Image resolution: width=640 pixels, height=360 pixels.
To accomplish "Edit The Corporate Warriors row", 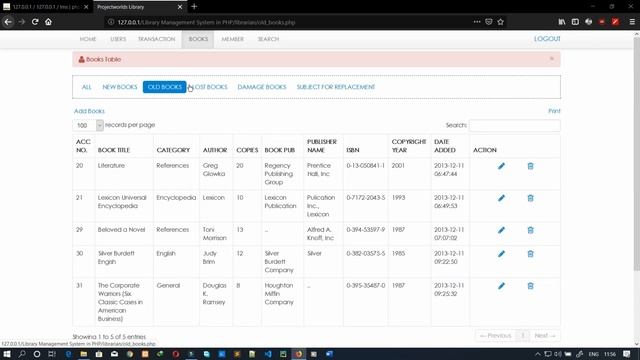I will pyautogui.click(x=501, y=286).
